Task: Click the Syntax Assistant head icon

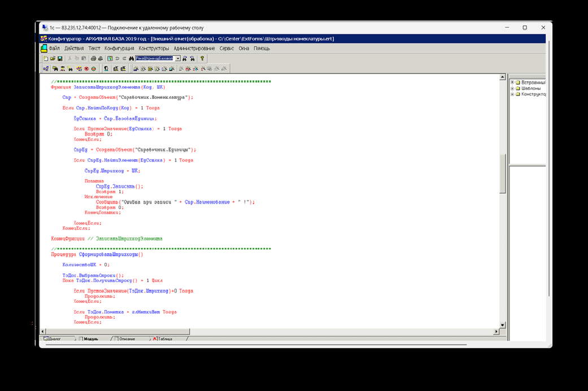Action: pos(106,69)
